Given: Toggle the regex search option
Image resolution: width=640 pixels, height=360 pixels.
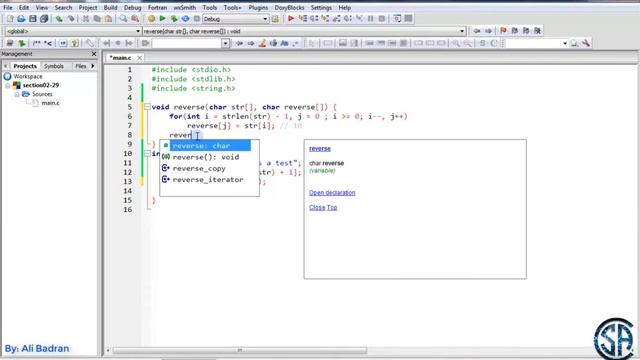Looking at the screenshot, I should (296, 43).
